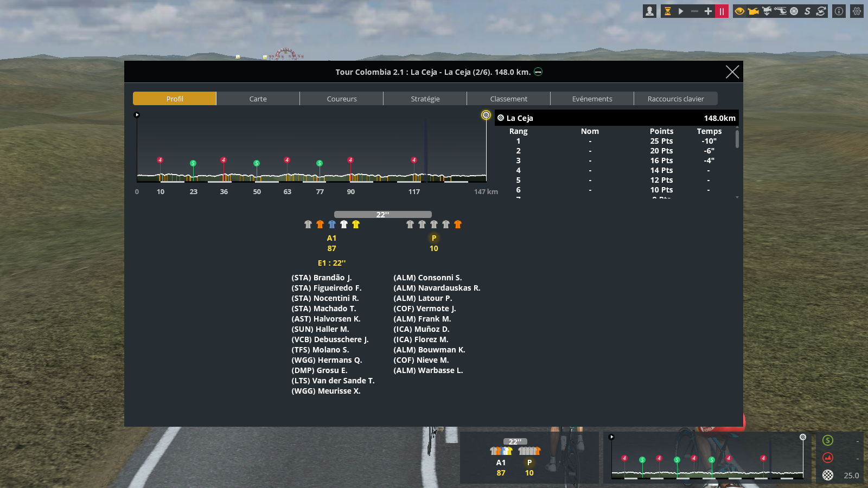The height and width of the screenshot is (488, 868).
Task: Toggle the red pause button
Action: [x=722, y=11]
